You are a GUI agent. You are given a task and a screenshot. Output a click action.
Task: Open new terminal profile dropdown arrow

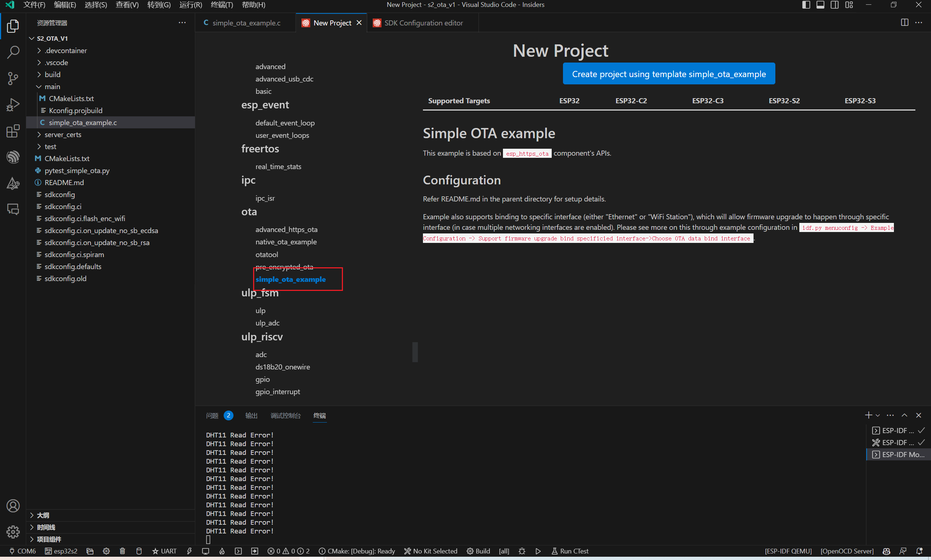tap(878, 416)
